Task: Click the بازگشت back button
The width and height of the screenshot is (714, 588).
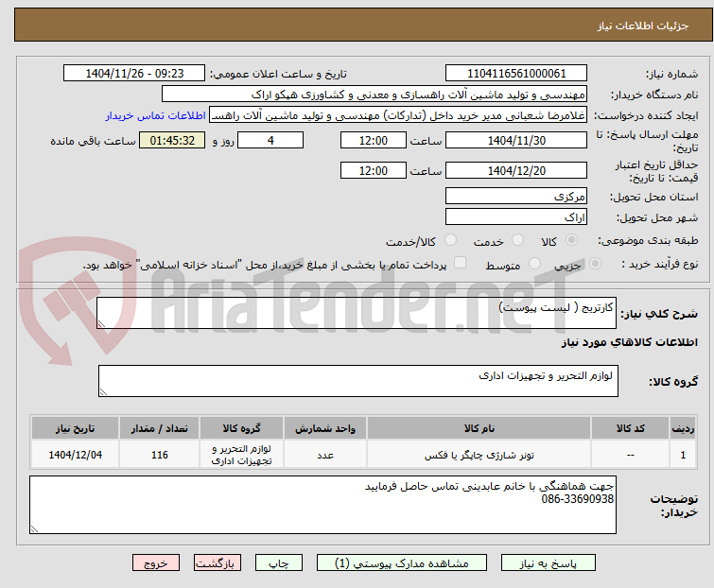Action: 218,563
